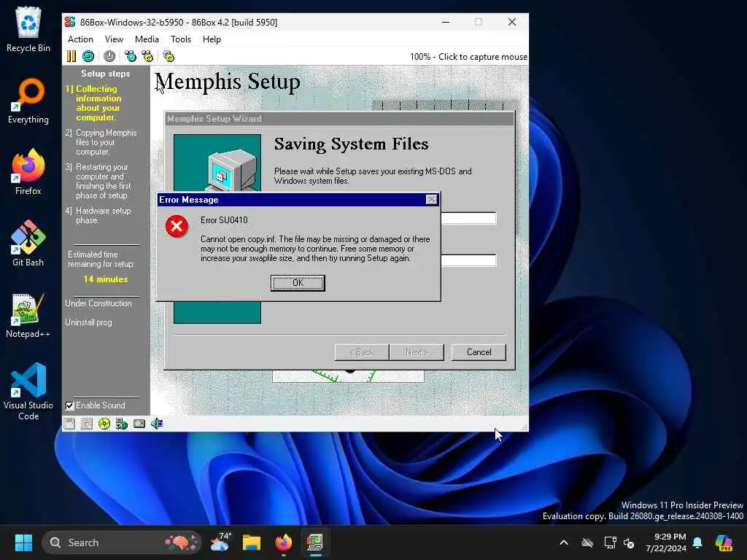Image resolution: width=747 pixels, height=560 pixels.
Task: Click 'Copying Memphis files' setup step
Action: [101, 142]
